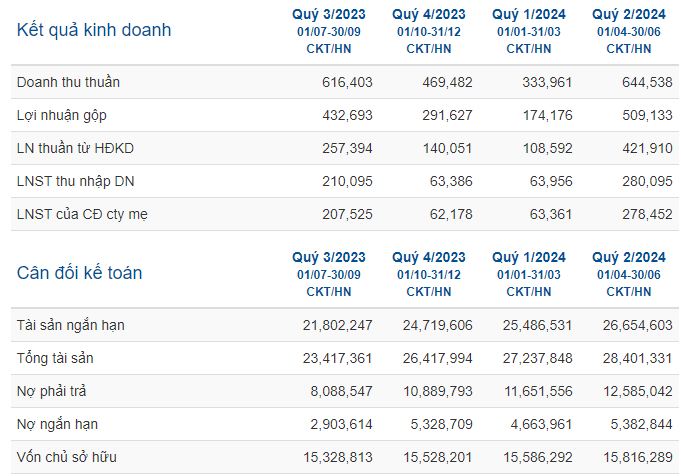Click operating profit value 257,394

click(347, 149)
